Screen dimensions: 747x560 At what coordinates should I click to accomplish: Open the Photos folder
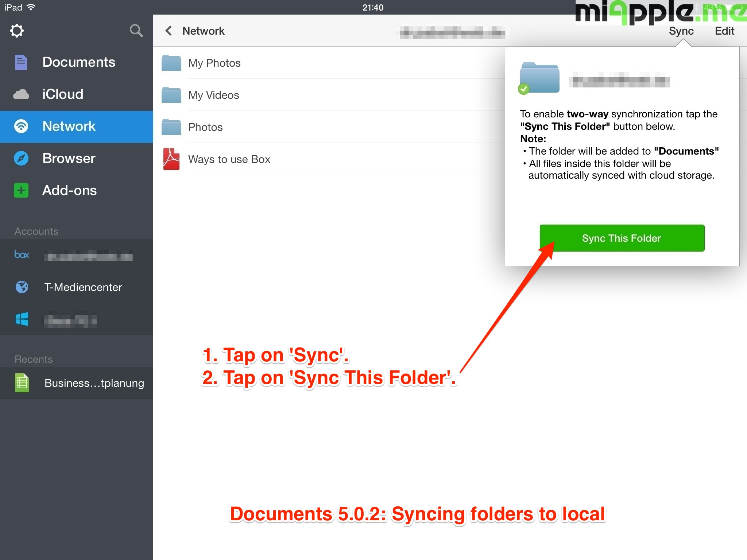[x=205, y=127]
